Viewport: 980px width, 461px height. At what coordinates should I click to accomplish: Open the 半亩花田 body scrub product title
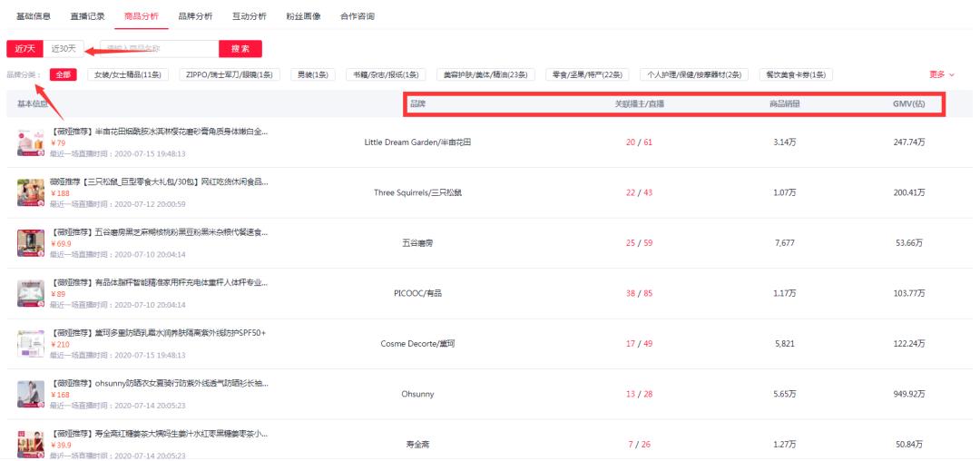click(x=159, y=132)
